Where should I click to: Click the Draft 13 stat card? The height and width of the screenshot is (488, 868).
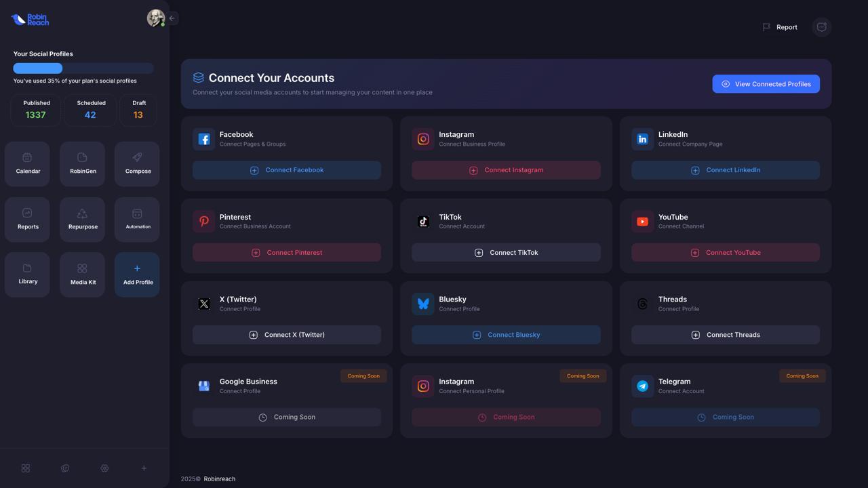pyautogui.click(x=138, y=110)
